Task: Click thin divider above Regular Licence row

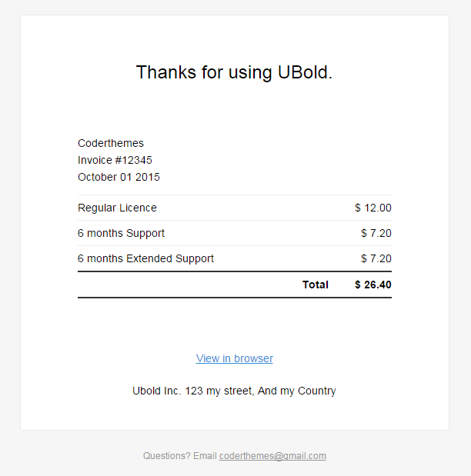Action: tap(234, 195)
